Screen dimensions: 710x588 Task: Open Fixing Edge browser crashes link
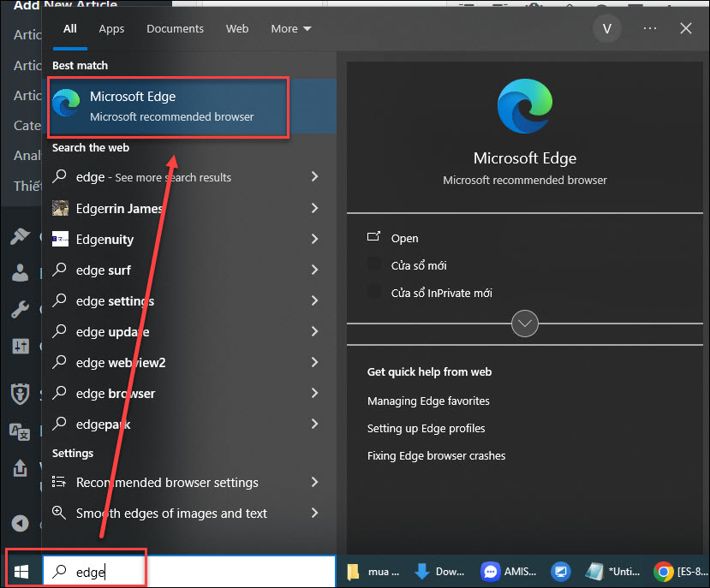coord(436,455)
